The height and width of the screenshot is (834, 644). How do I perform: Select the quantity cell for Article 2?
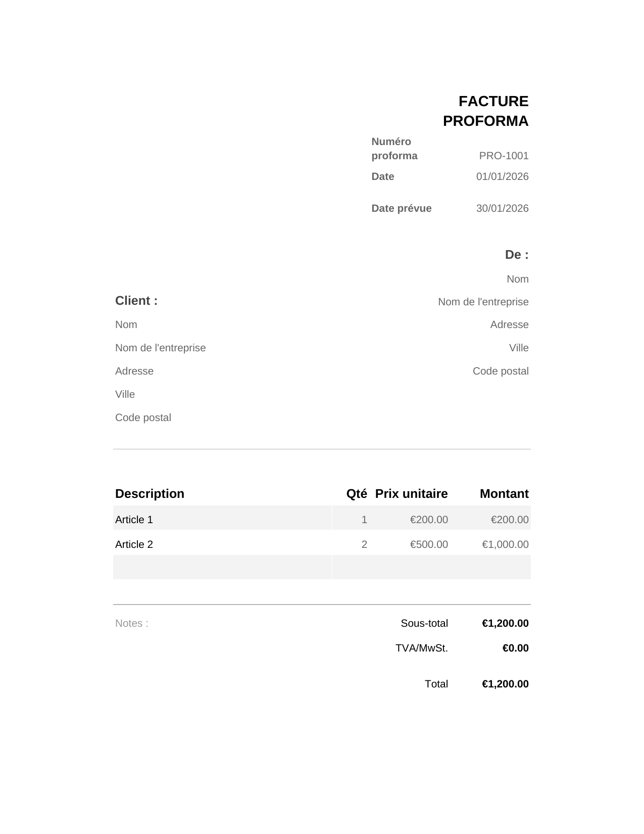click(x=364, y=544)
